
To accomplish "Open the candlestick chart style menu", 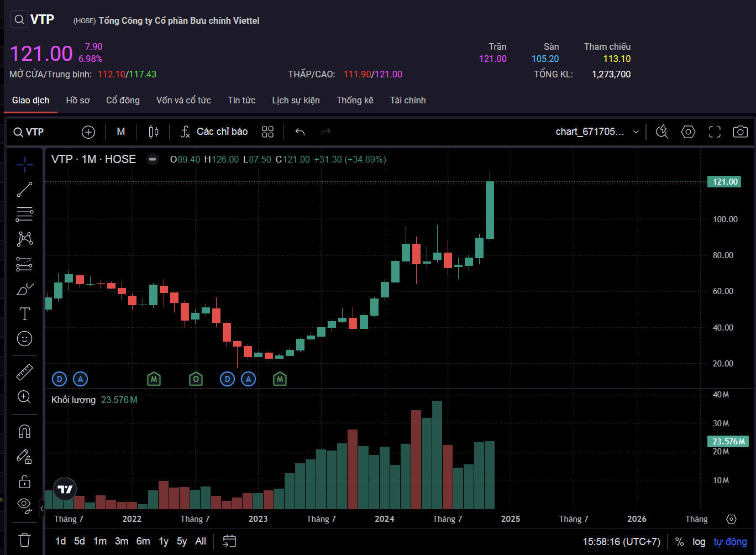I will [x=154, y=132].
